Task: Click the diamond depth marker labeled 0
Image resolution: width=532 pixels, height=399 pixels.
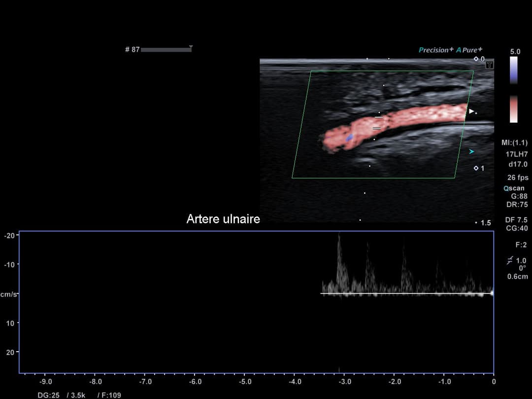Action: (x=476, y=59)
